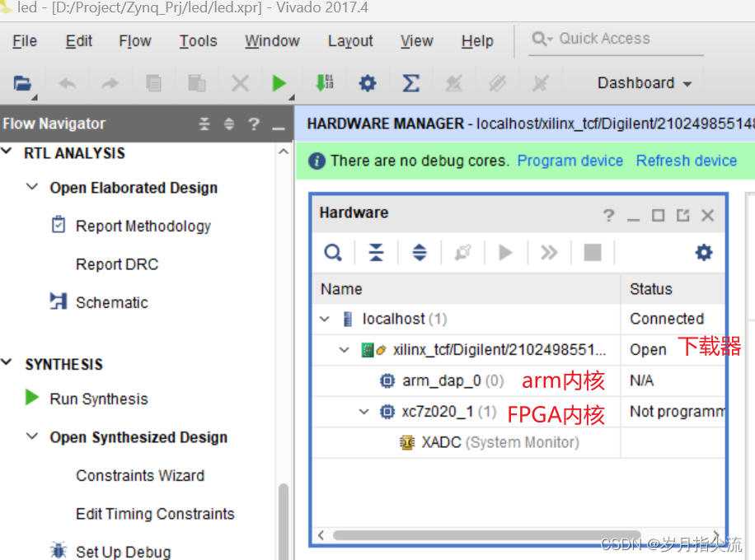
Task: Click the Open Project folder icon
Action: point(21,83)
